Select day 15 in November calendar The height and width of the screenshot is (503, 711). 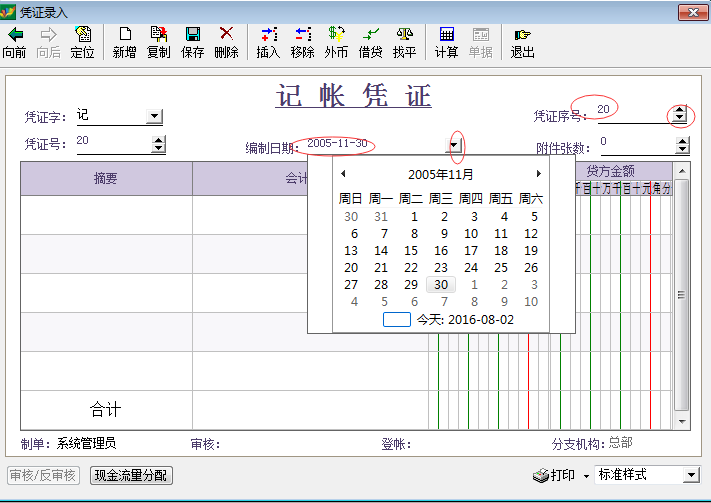tap(411, 251)
